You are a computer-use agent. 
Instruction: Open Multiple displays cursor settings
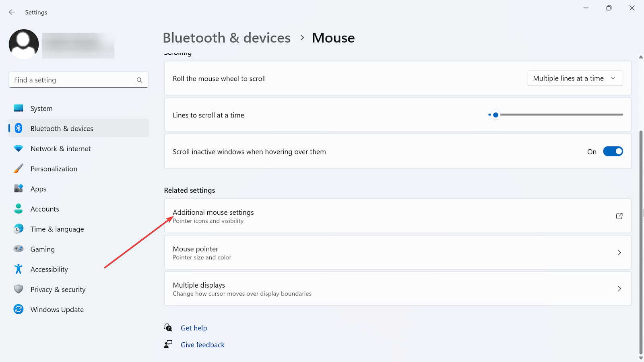tap(397, 289)
